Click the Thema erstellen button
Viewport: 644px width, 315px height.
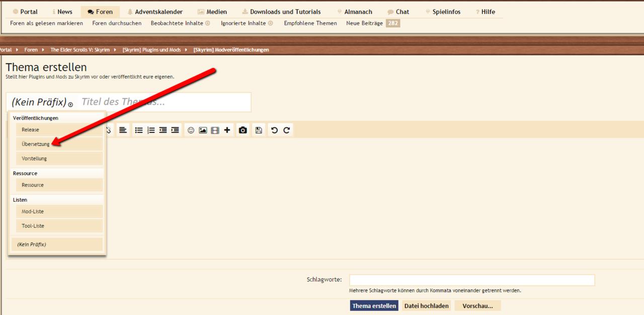click(374, 306)
